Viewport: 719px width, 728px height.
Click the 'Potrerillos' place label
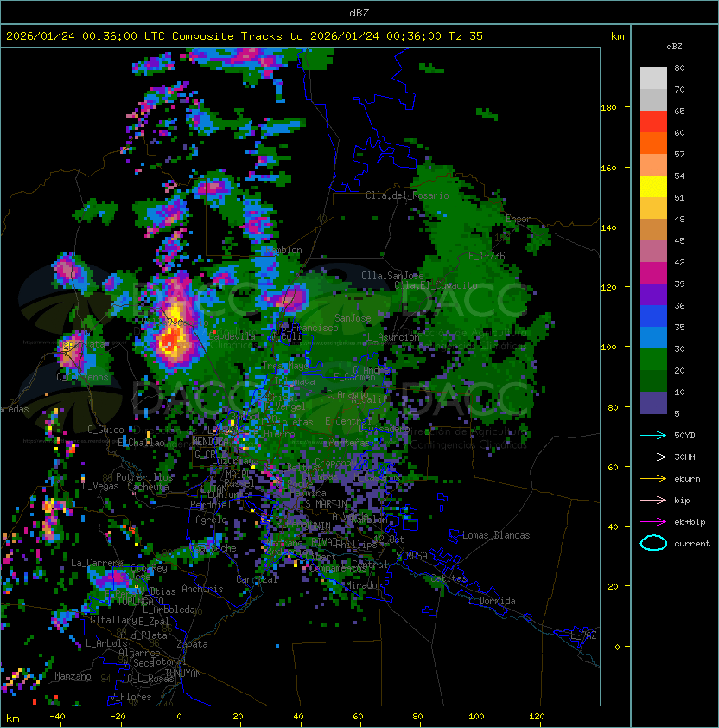point(144,477)
